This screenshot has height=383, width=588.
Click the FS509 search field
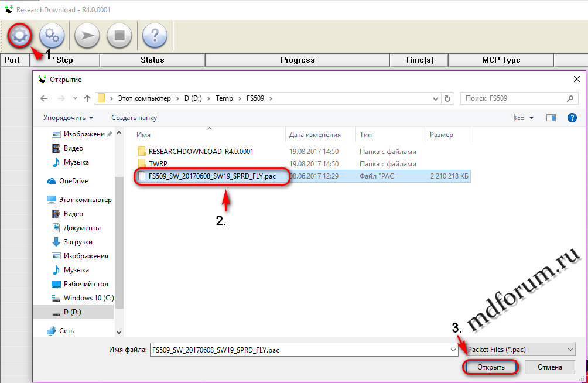(x=519, y=98)
